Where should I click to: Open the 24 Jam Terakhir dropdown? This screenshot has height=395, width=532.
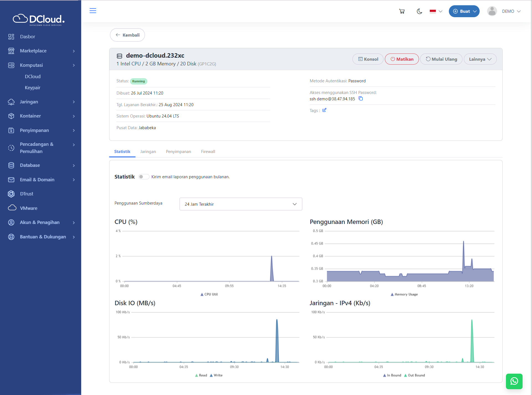pyautogui.click(x=241, y=204)
